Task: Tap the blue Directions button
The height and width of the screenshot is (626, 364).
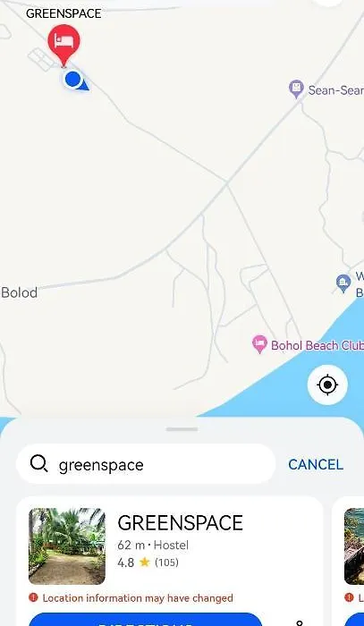Action: coord(146,620)
